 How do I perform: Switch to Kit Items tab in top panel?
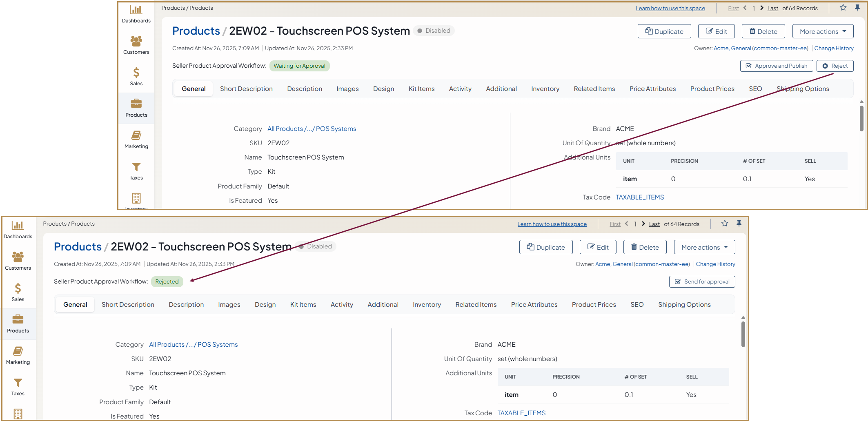[421, 89]
